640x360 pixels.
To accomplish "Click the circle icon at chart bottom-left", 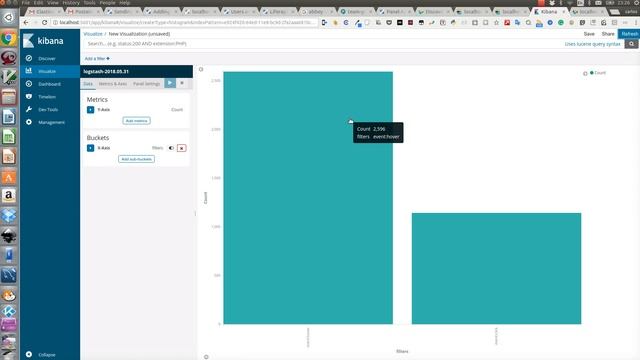I will pyautogui.click(x=206, y=357).
